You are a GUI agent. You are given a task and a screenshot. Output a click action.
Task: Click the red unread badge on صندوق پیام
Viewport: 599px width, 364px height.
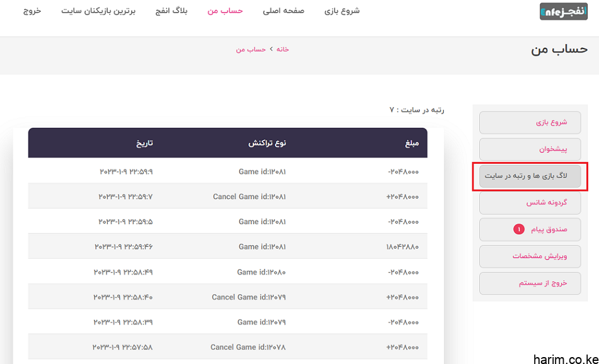(519, 230)
